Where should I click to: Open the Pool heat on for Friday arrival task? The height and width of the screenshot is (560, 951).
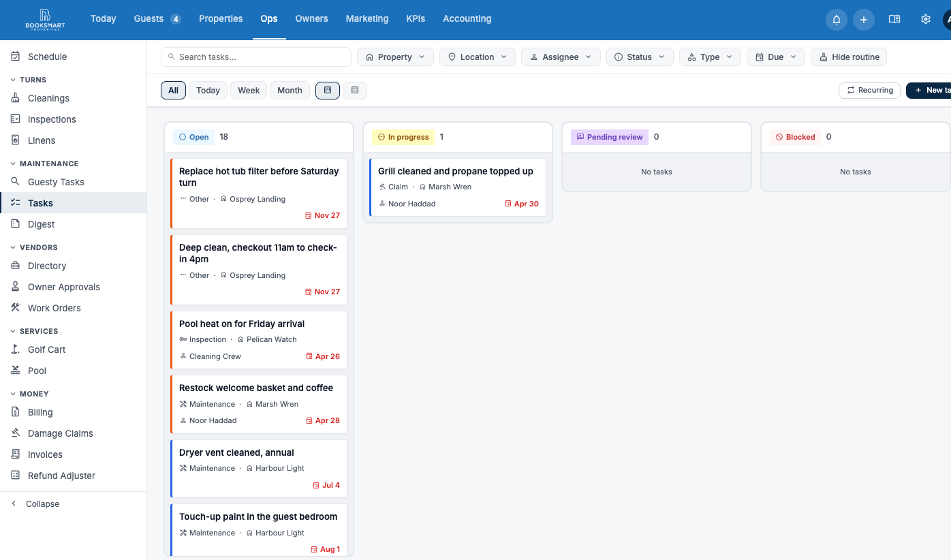coord(259,340)
